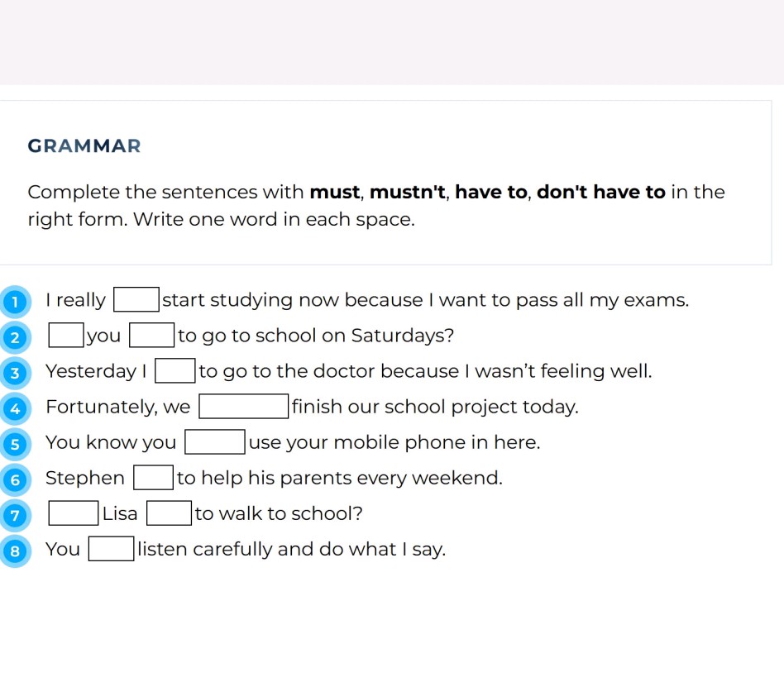The image size is (784, 677).
Task: Select the number 1 question badge
Action: click(x=15, y=302)
